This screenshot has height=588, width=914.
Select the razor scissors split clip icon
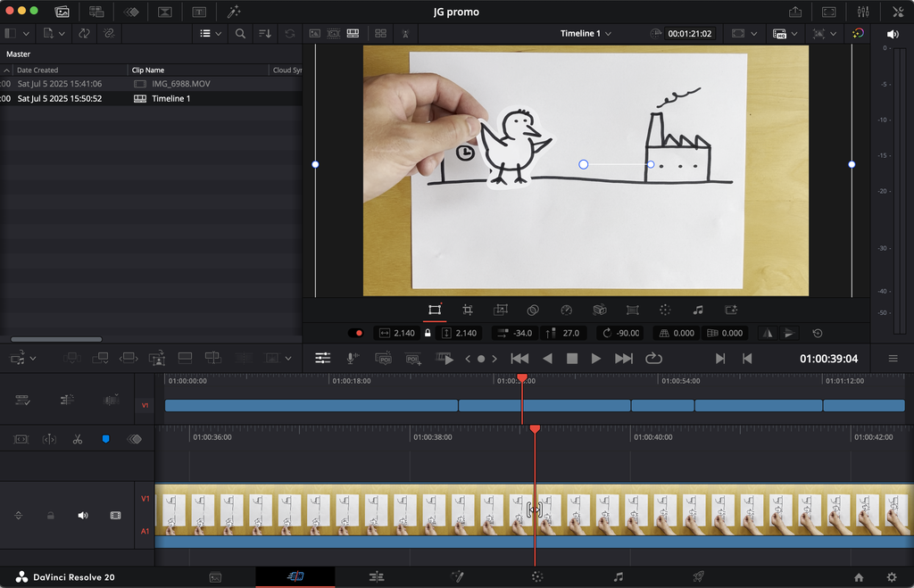78,439
